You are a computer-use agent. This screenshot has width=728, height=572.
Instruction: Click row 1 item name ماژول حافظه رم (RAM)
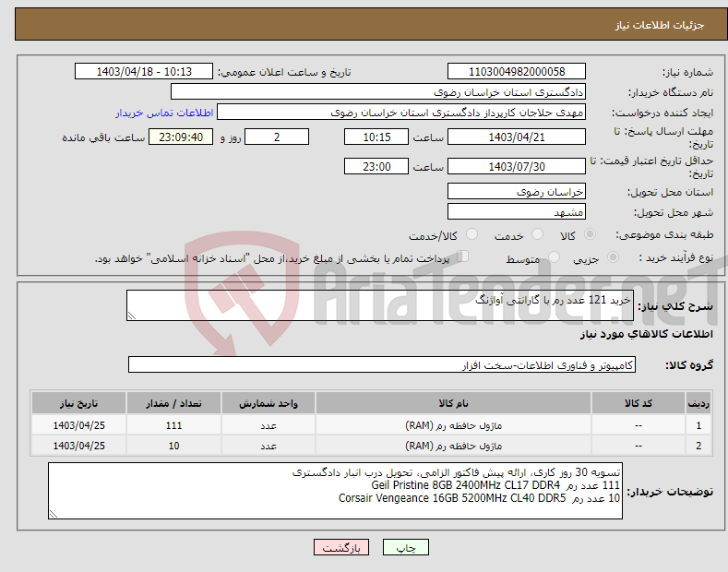tap(453, 425)
